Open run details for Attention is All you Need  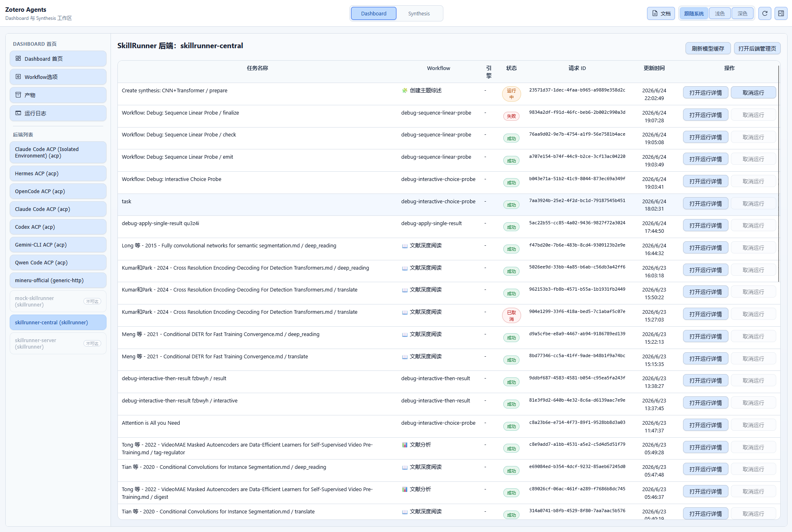705,425
